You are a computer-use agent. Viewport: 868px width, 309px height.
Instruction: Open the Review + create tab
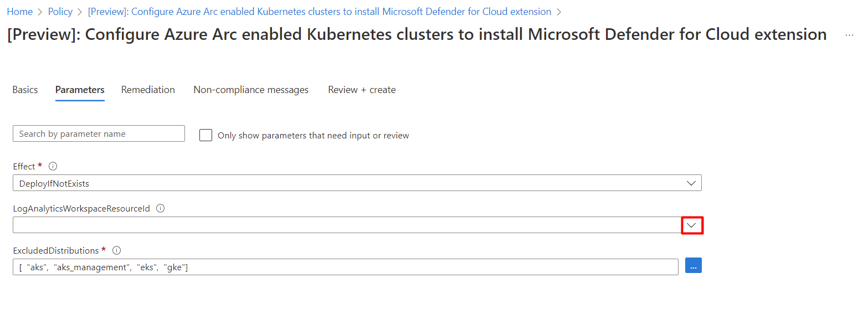pos(362,90)
